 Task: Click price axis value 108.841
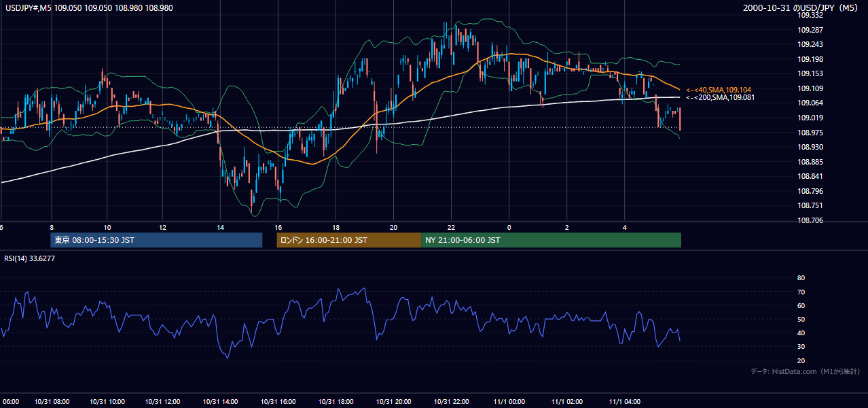coord(810,176)
